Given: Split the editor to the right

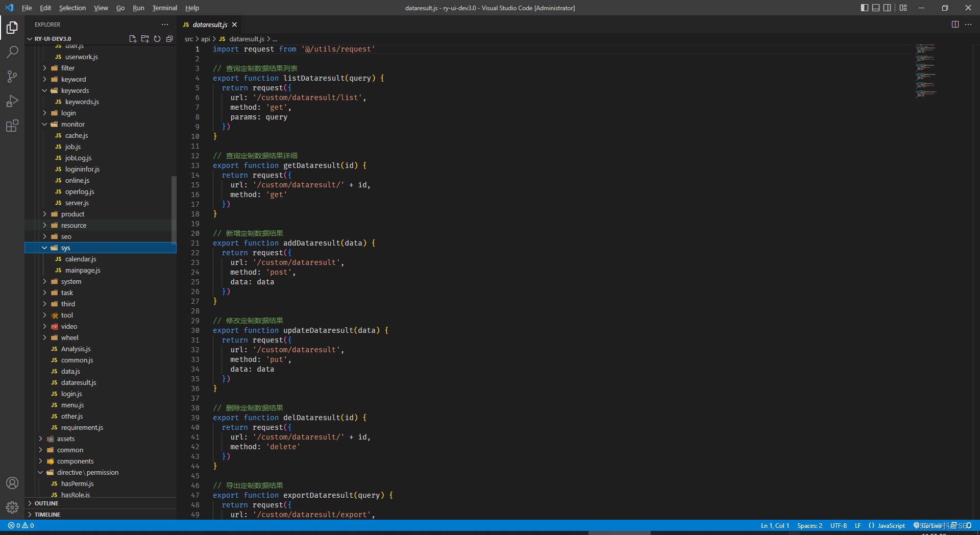Looking at the screenshot, I should pos(955,25).
